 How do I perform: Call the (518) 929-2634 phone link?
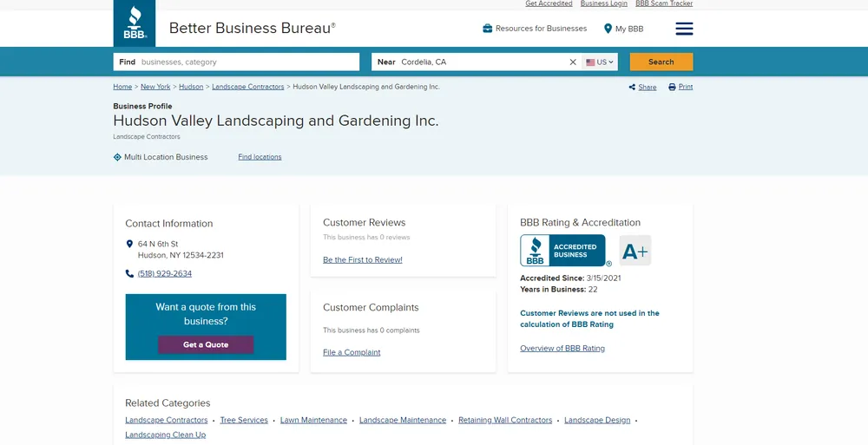165,273
